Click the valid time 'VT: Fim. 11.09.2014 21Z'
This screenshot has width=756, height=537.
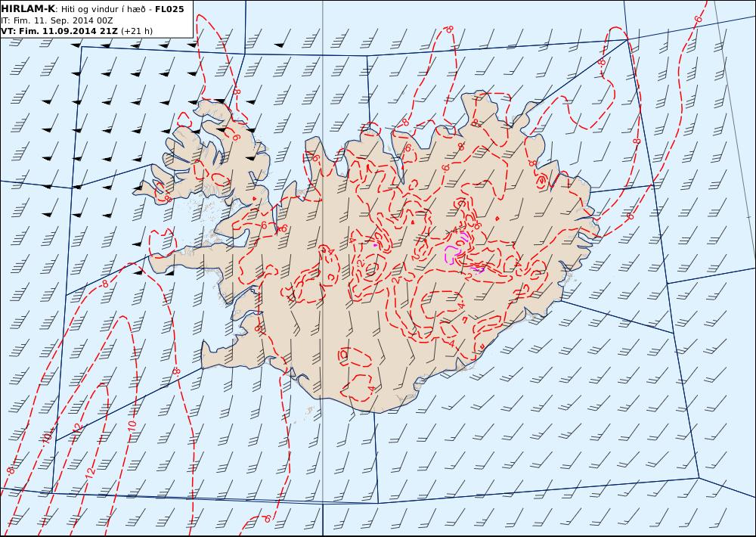pos(59,31)
